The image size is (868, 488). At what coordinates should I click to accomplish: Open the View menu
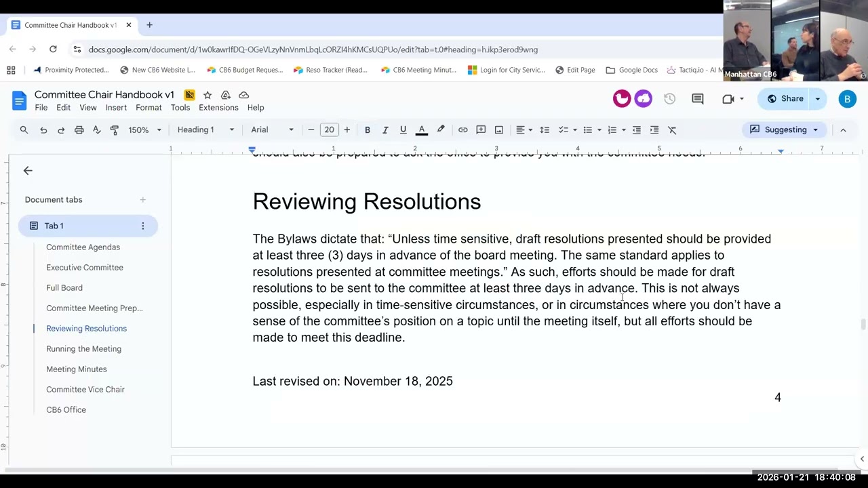tap(88, 108)
